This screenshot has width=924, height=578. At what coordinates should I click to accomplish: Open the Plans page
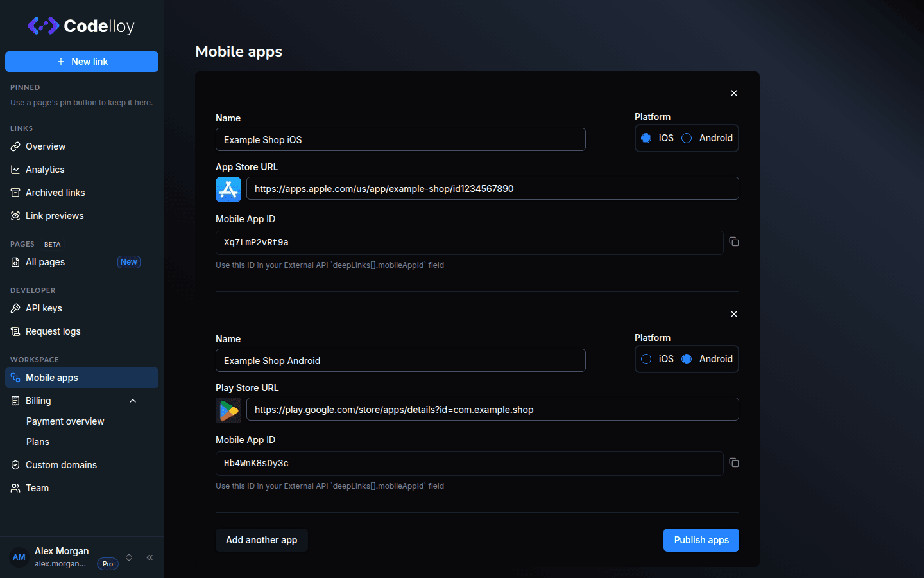[x=38, y=442]
